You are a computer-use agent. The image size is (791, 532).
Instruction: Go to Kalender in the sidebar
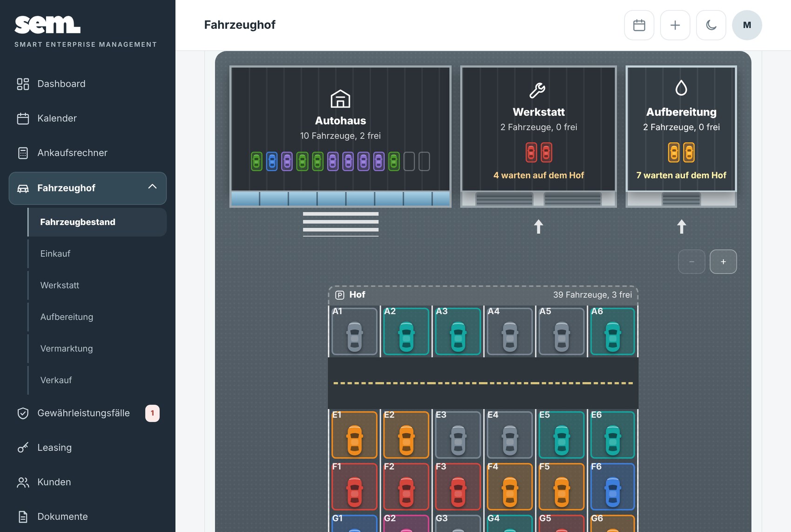tap(87, 118)
